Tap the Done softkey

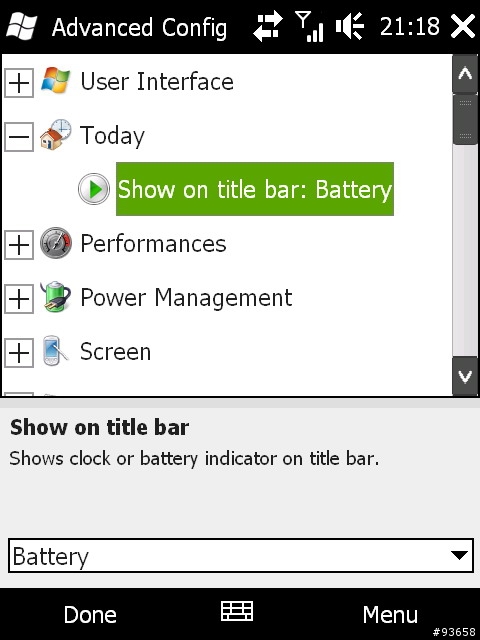pos(90,614)
